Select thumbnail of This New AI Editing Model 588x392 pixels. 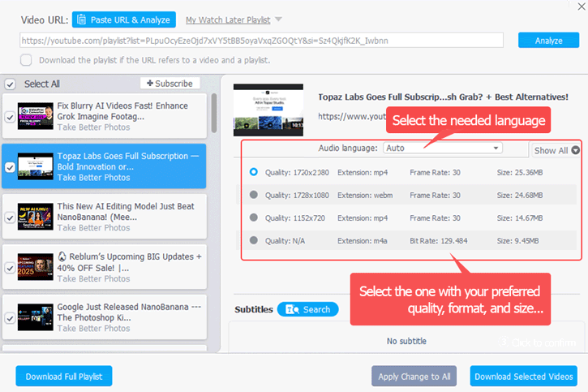coord(35,217)
